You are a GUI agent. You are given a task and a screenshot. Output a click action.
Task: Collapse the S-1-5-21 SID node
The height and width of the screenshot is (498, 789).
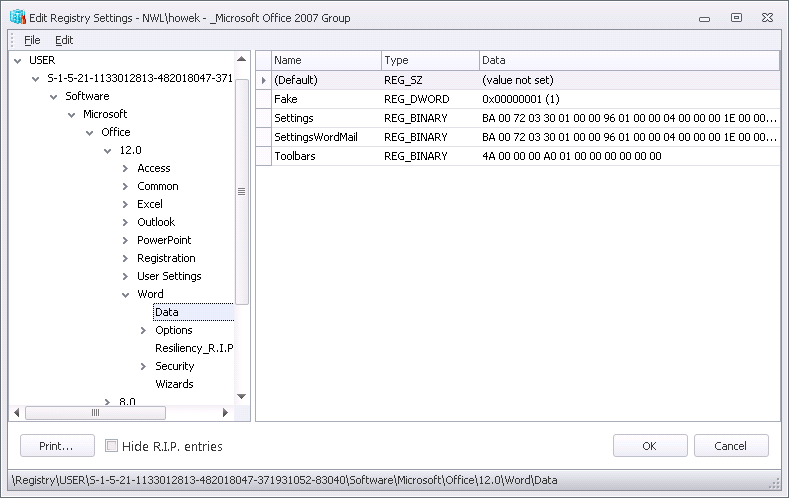[35, 79]
